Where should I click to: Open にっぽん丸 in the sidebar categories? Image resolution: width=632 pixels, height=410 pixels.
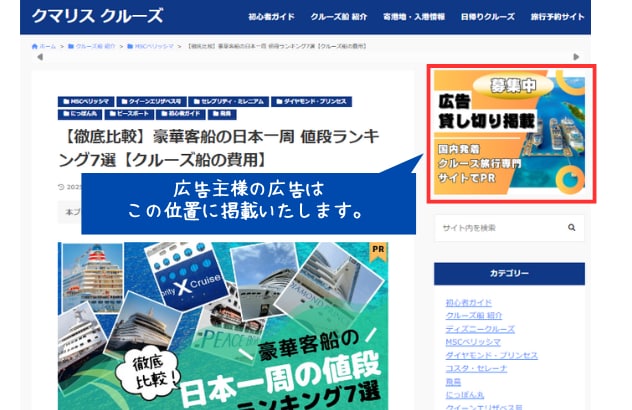pos(465,395)
